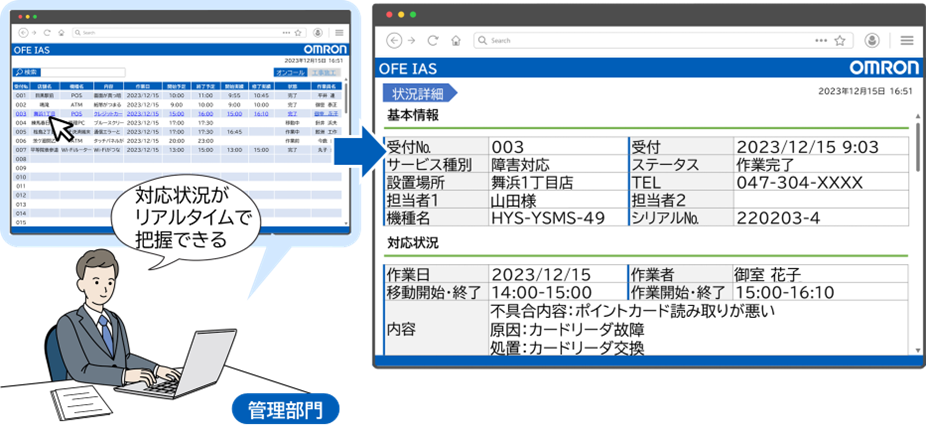Viewport: 926px width, 432px height.
Task: Open the account profile icon in right browser
Action: (x=872, y=41)
